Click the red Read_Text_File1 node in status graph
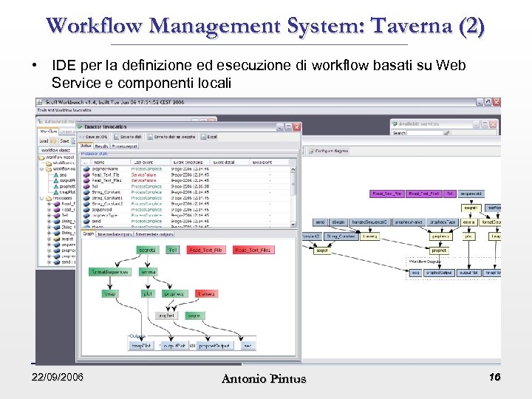The width and height of the screenshot is (532, 399). pos(253,250)
